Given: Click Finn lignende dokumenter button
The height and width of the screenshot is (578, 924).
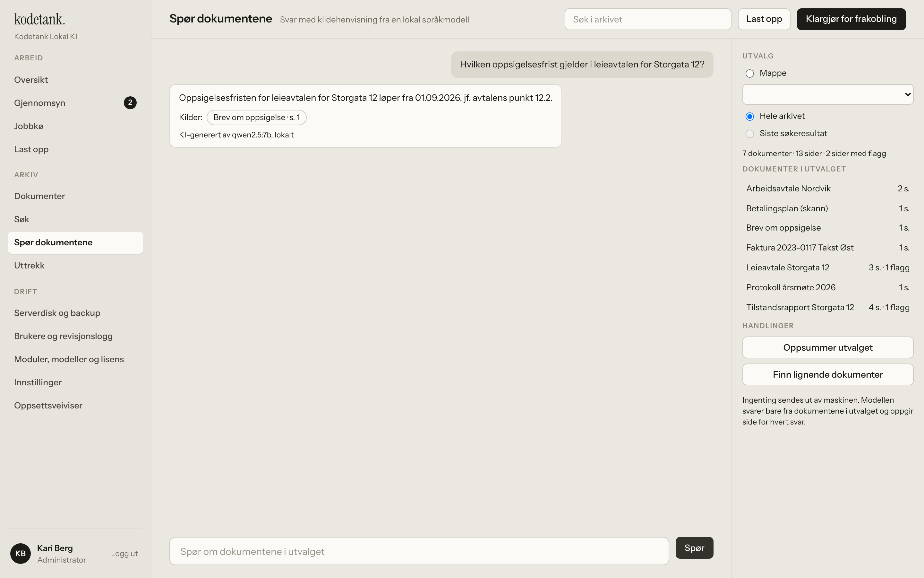Looking at the screenshot, I should [827, 374].
